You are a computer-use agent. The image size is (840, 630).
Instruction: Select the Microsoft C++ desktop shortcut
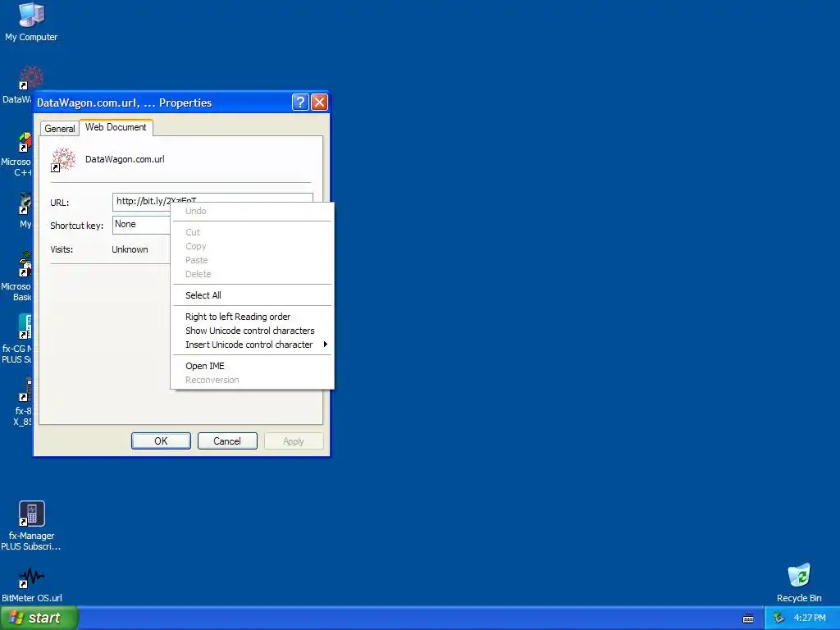[x=25, y=143]
